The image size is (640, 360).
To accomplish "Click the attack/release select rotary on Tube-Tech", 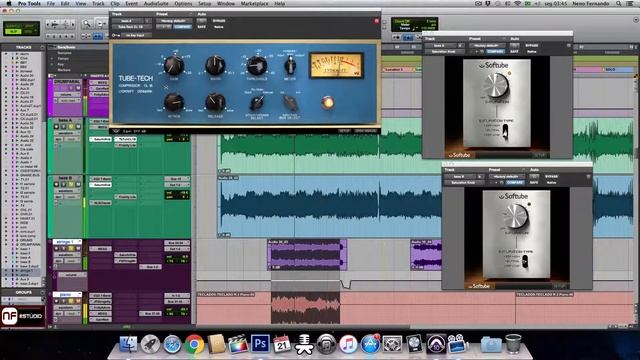I will coord(257,103).
